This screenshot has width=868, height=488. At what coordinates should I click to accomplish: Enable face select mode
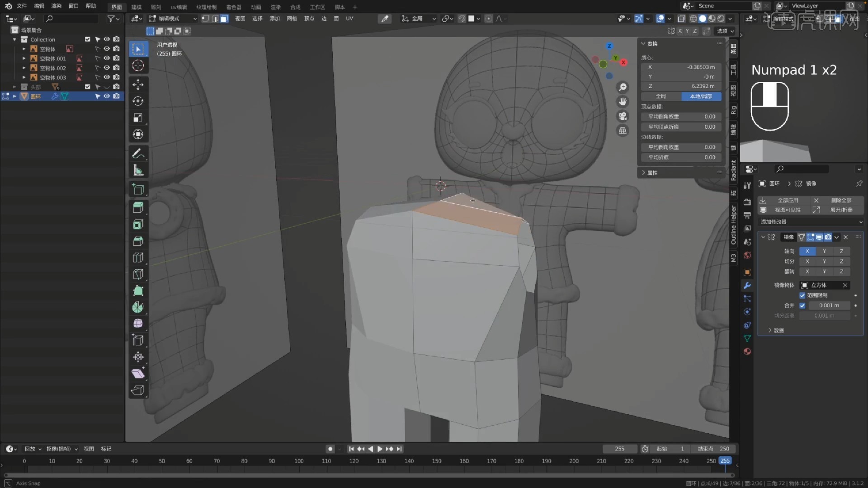point(224,19)
